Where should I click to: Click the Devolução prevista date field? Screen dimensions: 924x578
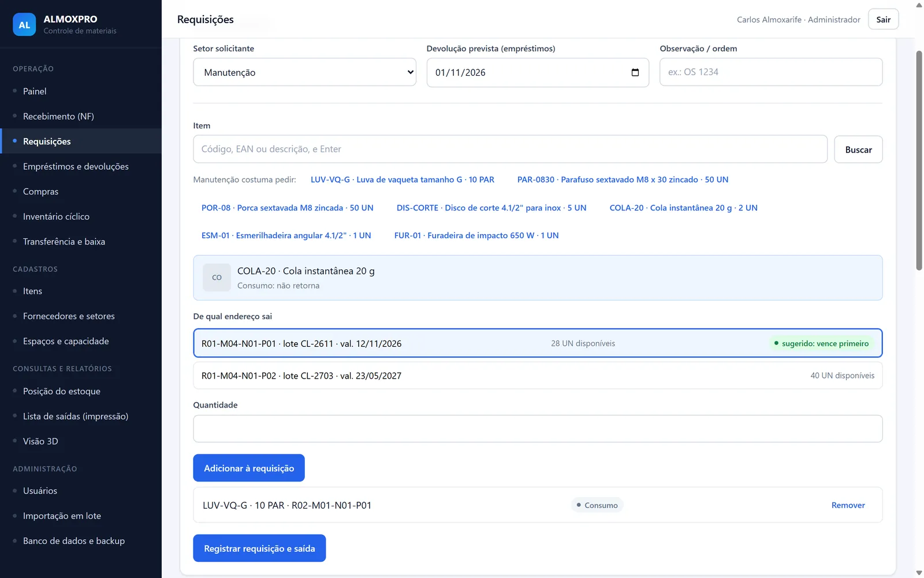538,72
